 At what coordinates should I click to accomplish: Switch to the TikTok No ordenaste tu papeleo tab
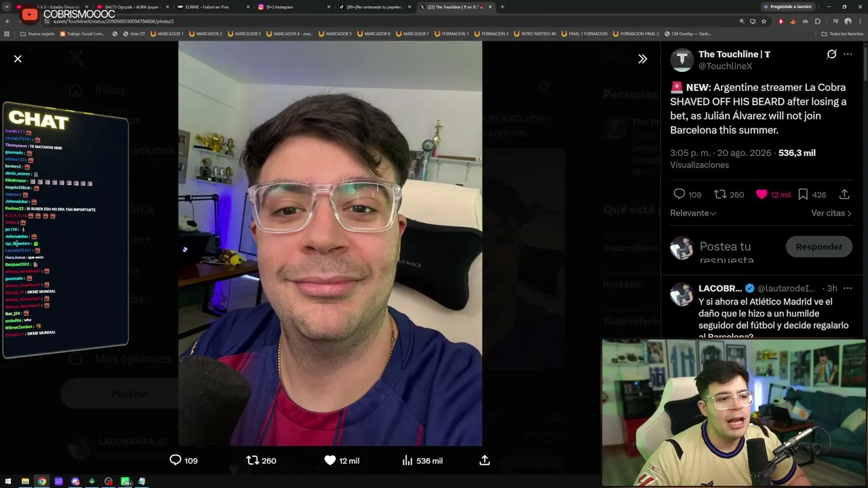point(374,7)
